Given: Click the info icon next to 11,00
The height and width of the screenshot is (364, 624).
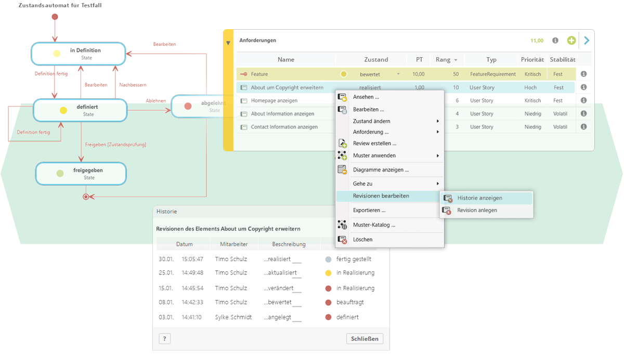Looking at the screenshot, I should 555,41.
